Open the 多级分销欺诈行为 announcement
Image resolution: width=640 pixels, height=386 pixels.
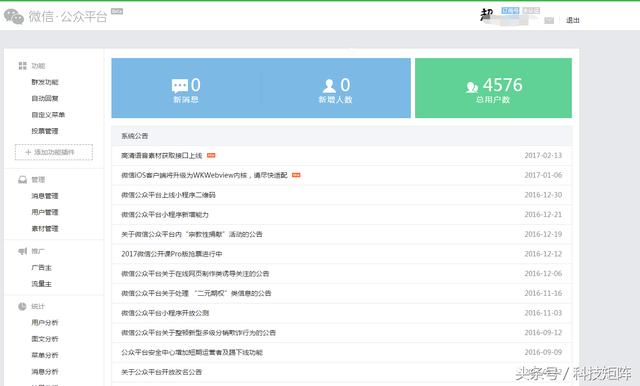tap(198, 333)
